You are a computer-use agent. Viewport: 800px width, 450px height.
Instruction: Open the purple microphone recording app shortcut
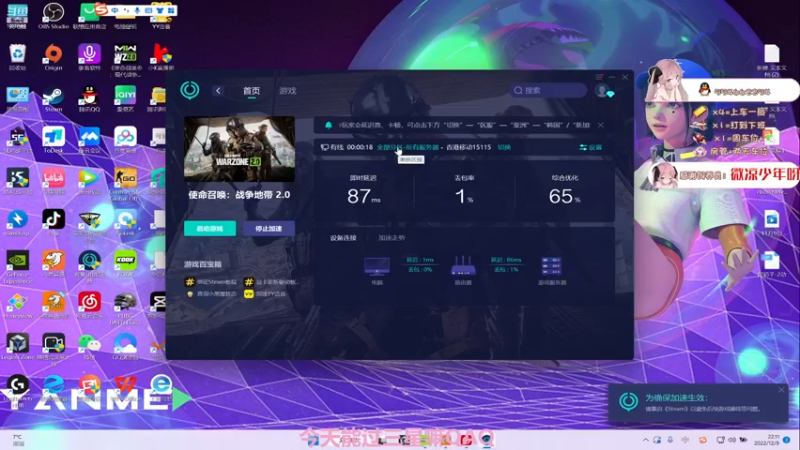pos(89,56)
